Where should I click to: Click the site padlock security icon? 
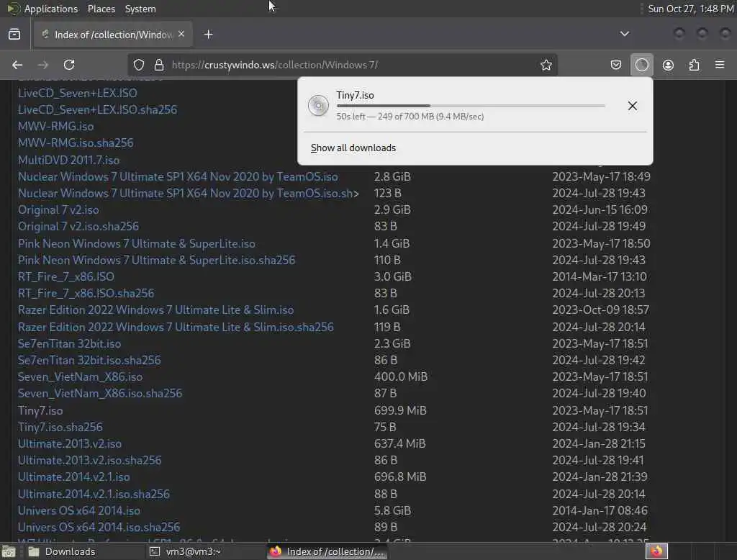[x=159, y=65]
